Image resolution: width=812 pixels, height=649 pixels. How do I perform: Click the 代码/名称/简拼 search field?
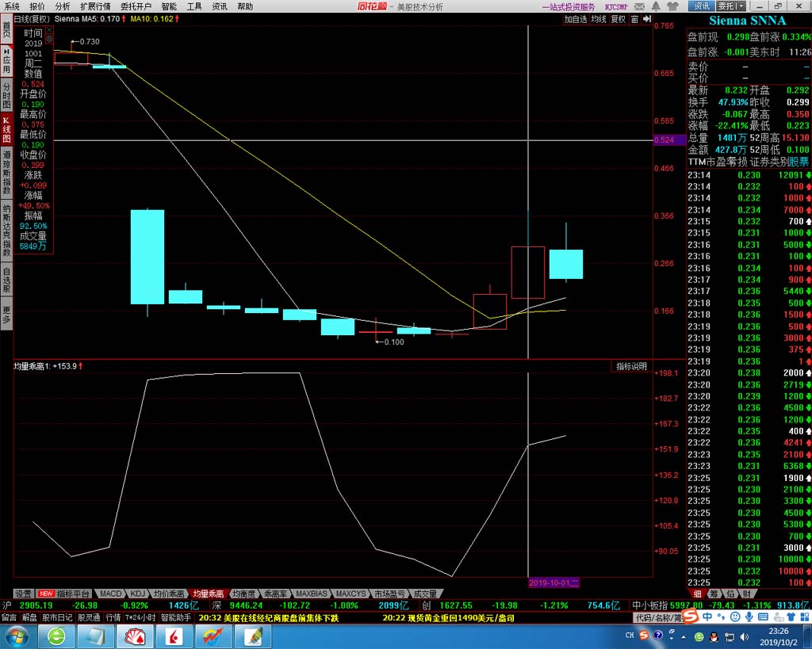pyautogui.click(x=657, y=617)
